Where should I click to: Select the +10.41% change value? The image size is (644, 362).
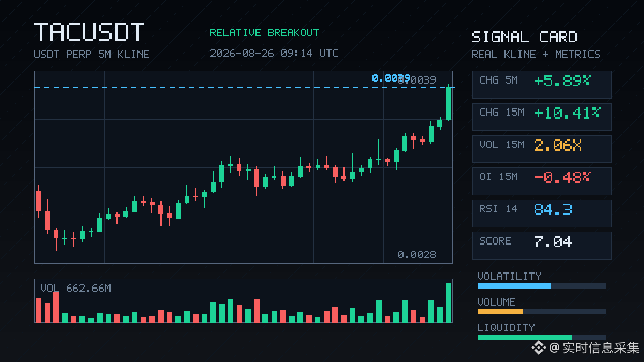point(567,113)
